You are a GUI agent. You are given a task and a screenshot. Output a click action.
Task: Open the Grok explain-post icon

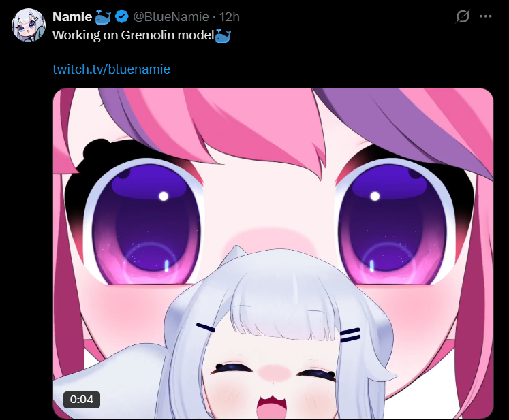click(x=462, y=16)
